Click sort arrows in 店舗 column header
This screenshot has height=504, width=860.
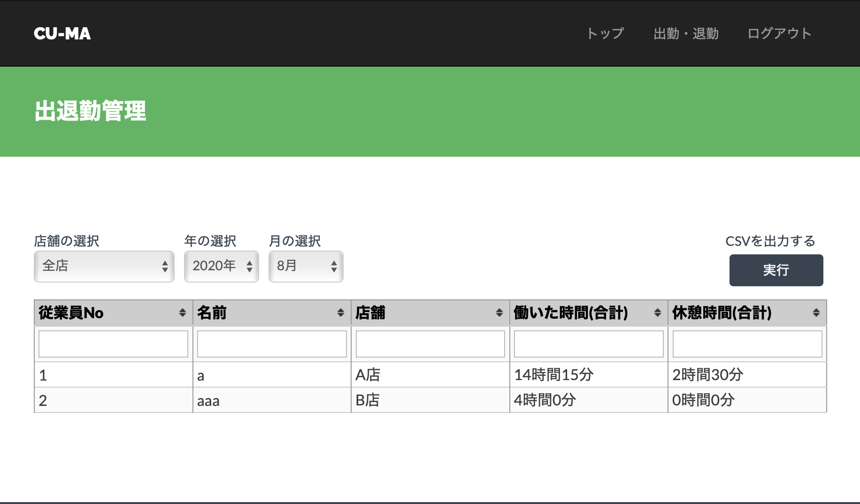499,313
